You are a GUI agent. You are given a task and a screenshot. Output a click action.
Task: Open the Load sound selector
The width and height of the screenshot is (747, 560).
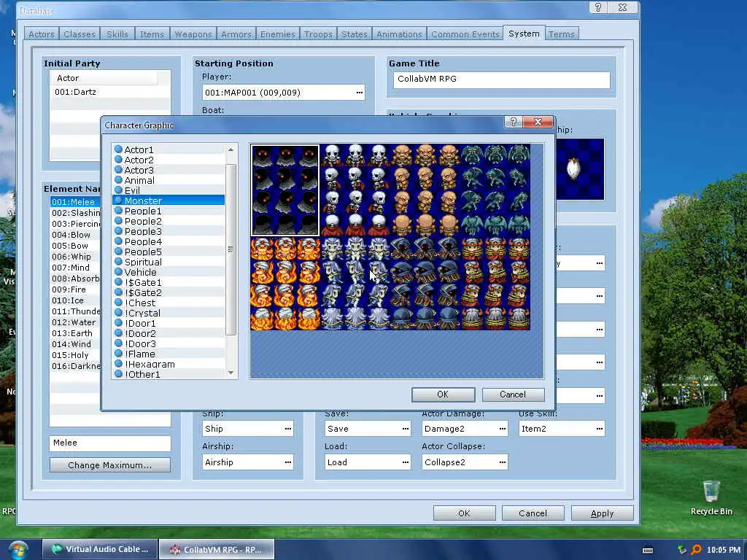tap(405, 462)
